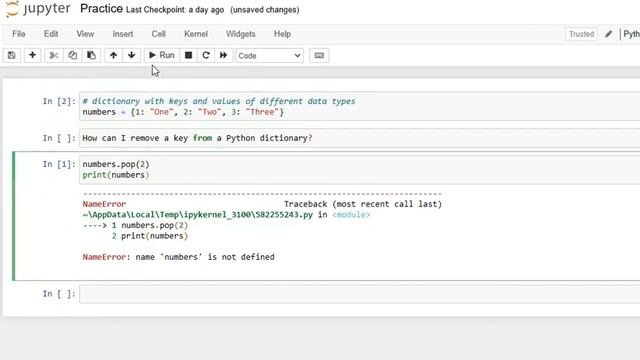This screenshot has height=360, width=640.
Task: Move selected cell up arrow
Action: (113, 55)
